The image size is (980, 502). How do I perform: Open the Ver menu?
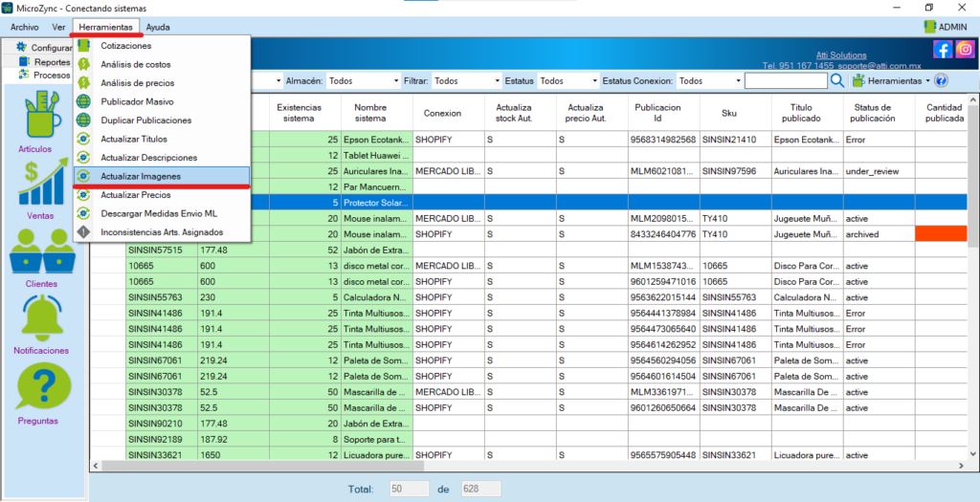(x=58, y=27)
